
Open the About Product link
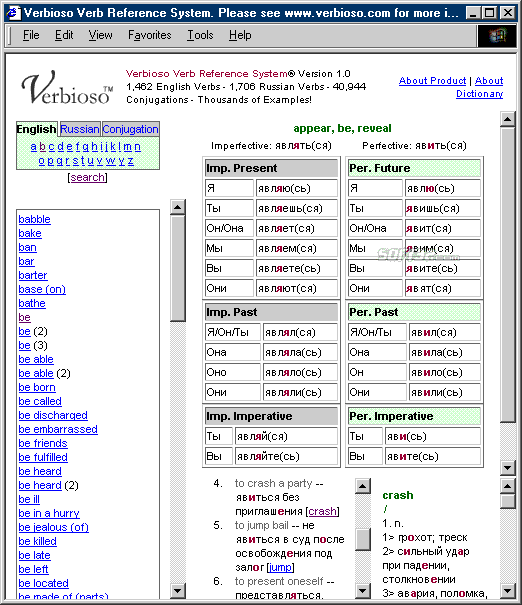coord(432,81)
